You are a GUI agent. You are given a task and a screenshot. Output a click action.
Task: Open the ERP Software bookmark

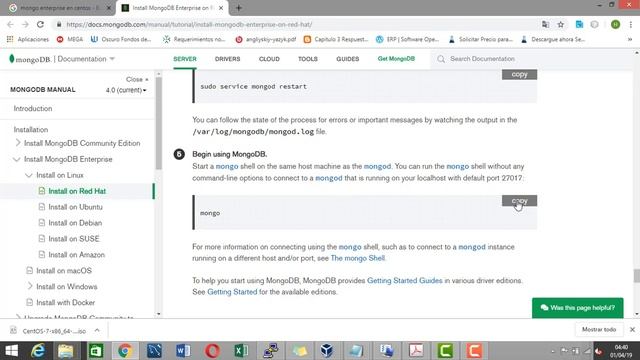(x=407, y=39)
